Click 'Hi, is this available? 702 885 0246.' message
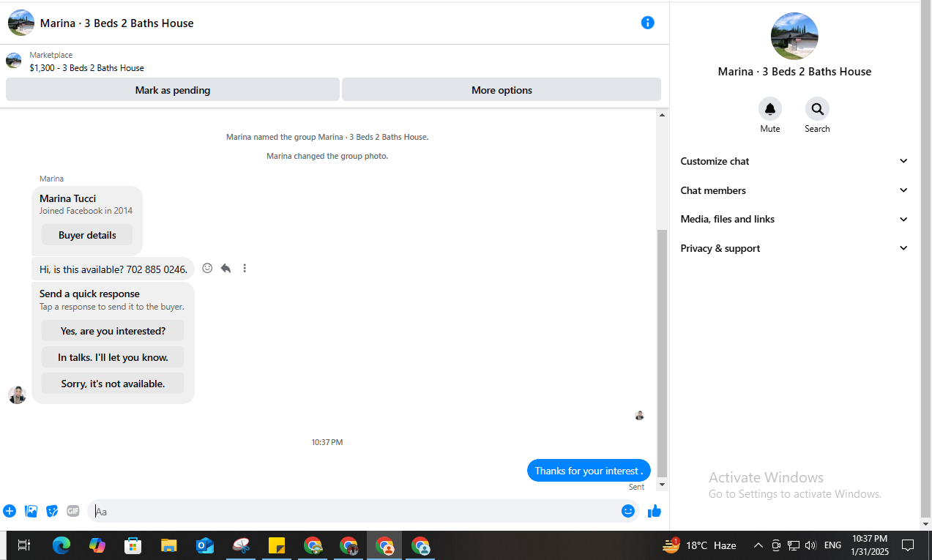 (x=113, y=269)
